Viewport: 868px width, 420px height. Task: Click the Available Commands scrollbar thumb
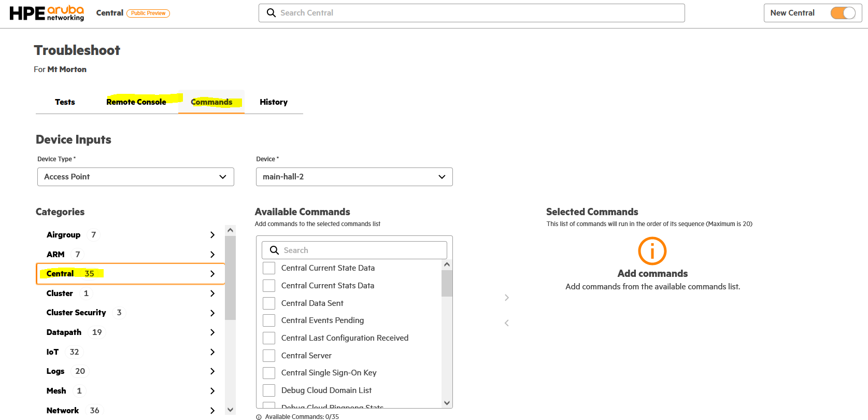click(x=447, y=283)
